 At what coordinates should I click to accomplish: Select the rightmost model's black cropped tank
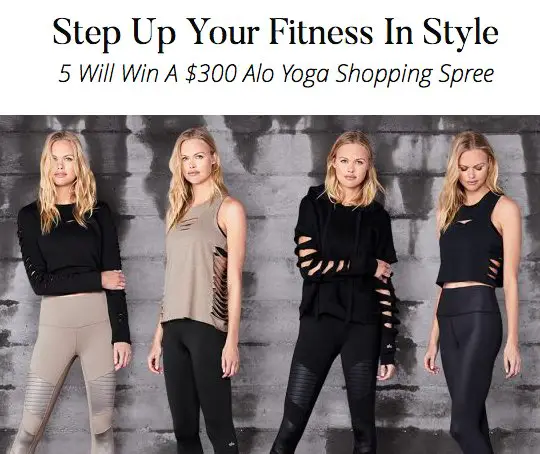tap(470, 241)
